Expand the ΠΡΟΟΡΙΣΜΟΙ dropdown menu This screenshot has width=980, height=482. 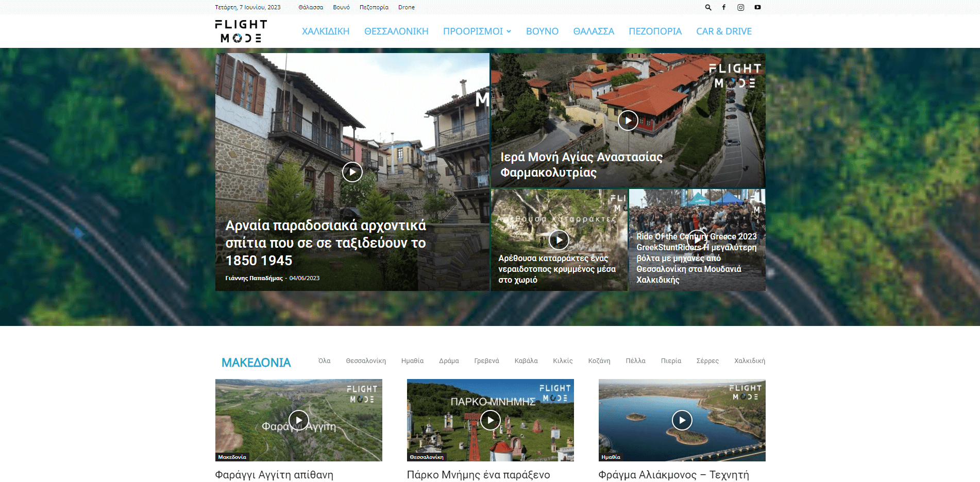[477, 31]
